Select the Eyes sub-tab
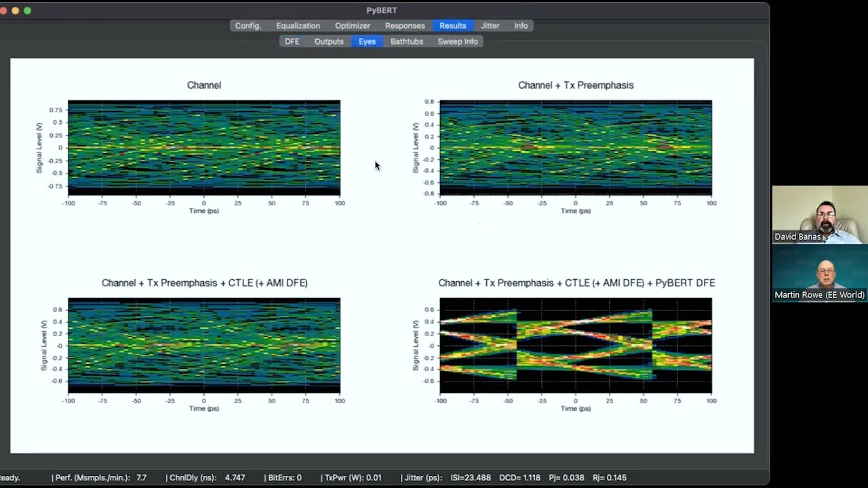Screen dimensions: 868x488 click(367, 41)
